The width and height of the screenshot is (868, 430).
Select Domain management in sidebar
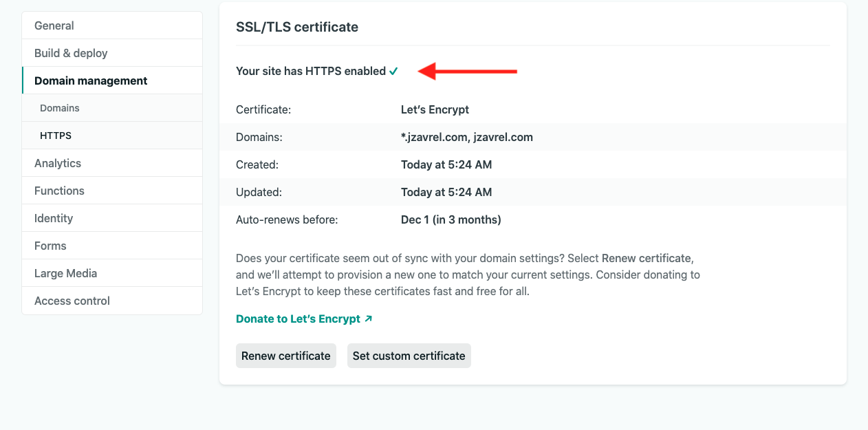[x=112, y=80]
